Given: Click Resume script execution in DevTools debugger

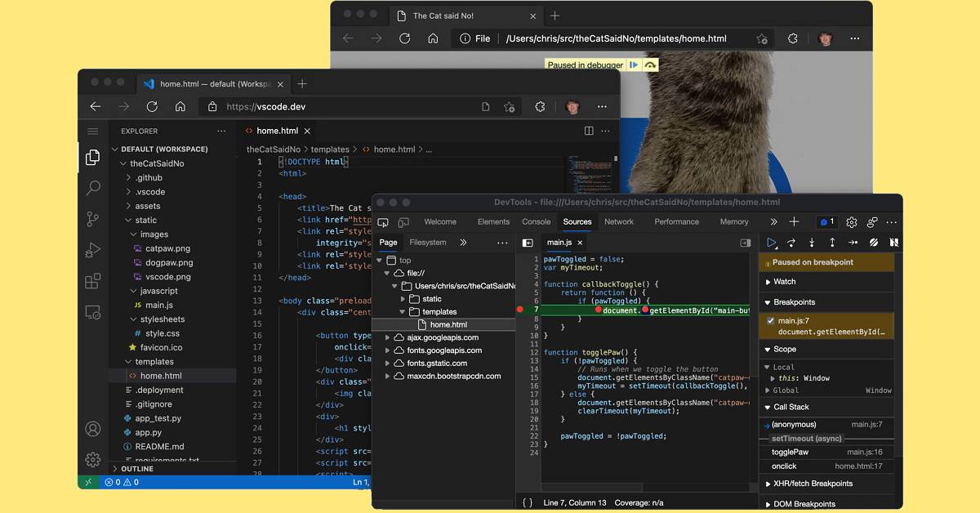Looking at the screenshot, I should pyautogui.click(x=772, y=243).
